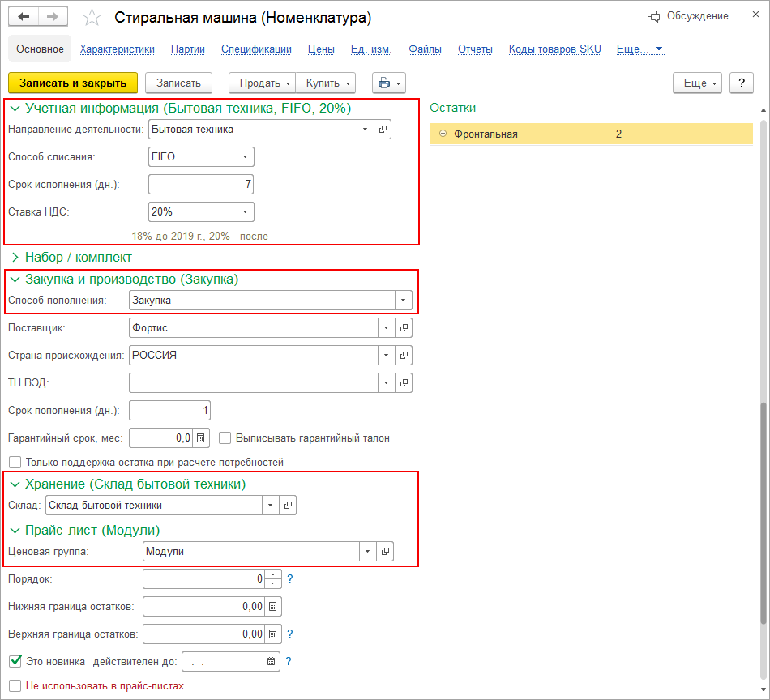
Task: Open the Ценовая группа item icon
Action: tap(385, 551)
